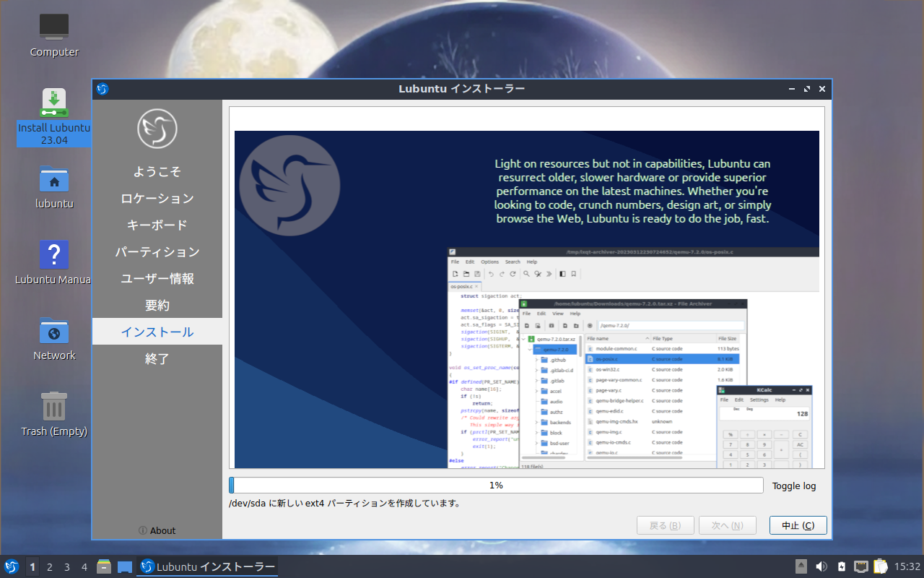
Task: Minimize the installer window
Action: click(x=793, y=89)
